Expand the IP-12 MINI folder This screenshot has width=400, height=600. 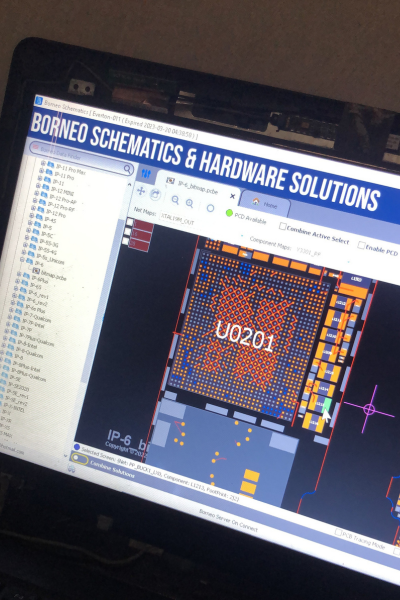click(38, 186)
